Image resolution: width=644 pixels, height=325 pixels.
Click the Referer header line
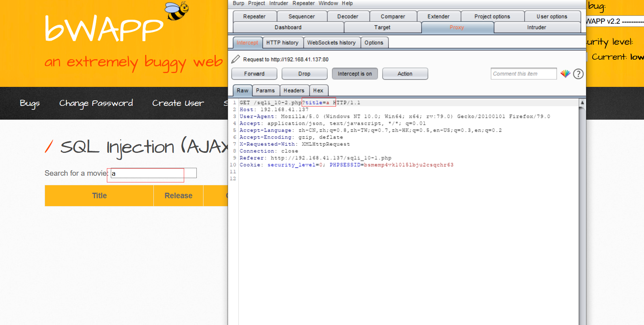pos(315,158)
